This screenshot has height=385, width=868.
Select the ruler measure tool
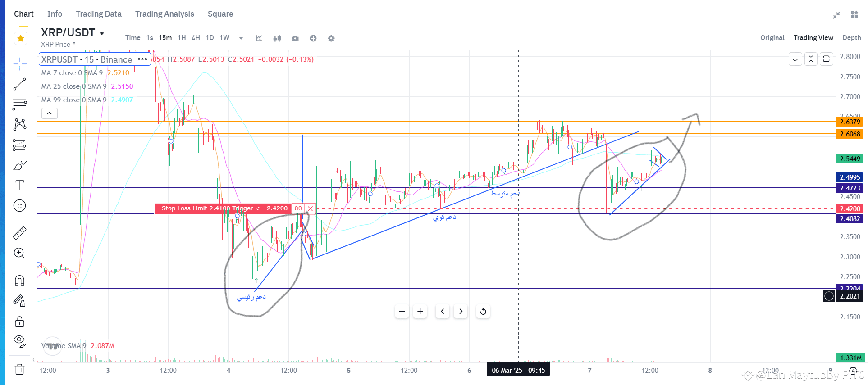tap(19, 233)
